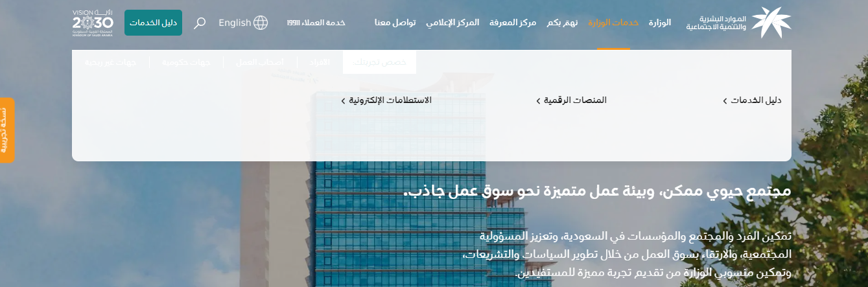Image resolution: width=868 pixels, height=287 pixels.
Task: Switch language to English
Action: [235, 23]
